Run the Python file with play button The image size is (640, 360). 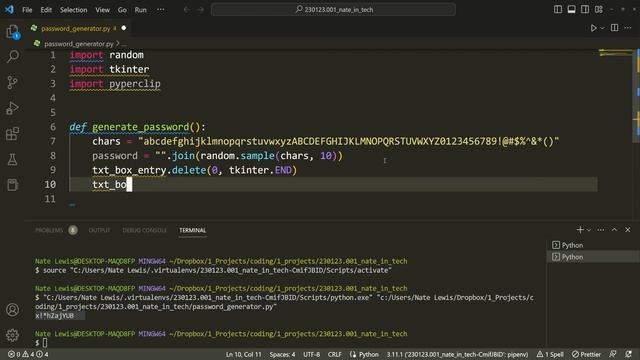[x=593, y=28]
